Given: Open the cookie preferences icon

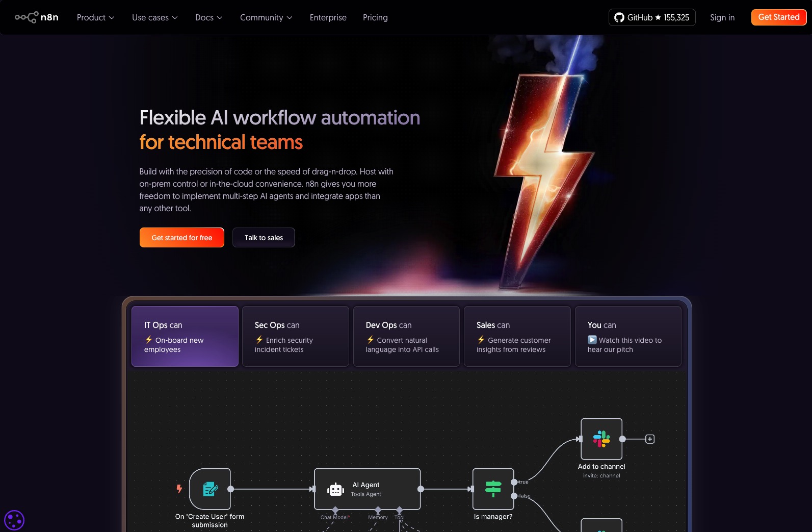Looking at the screenshot, I should click(14, 520).
